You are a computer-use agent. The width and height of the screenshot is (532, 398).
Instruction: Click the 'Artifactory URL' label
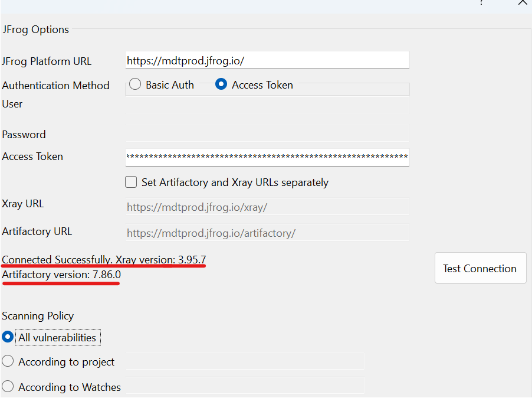click(x=37, y=231)
